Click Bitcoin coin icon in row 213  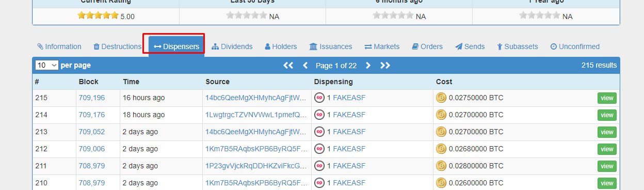coord(441,132)
